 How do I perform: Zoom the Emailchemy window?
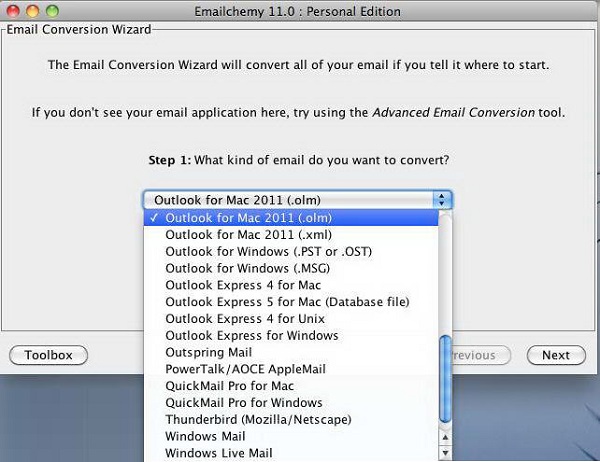pyautogui.click(x=52, y=11)
